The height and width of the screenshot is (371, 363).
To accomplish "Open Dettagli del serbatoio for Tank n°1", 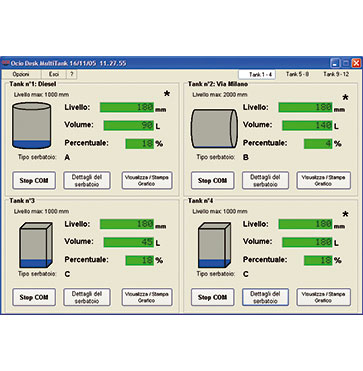I will pos(87,181).
